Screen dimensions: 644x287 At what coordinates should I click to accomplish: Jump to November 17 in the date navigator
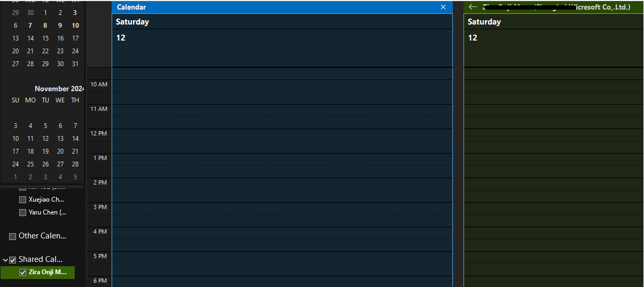coord(15,151)
